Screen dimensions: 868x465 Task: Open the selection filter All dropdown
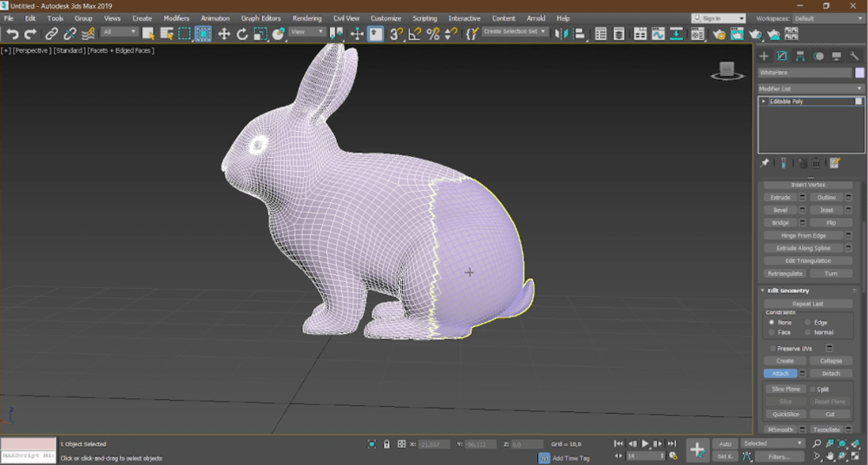pos(119,32)
